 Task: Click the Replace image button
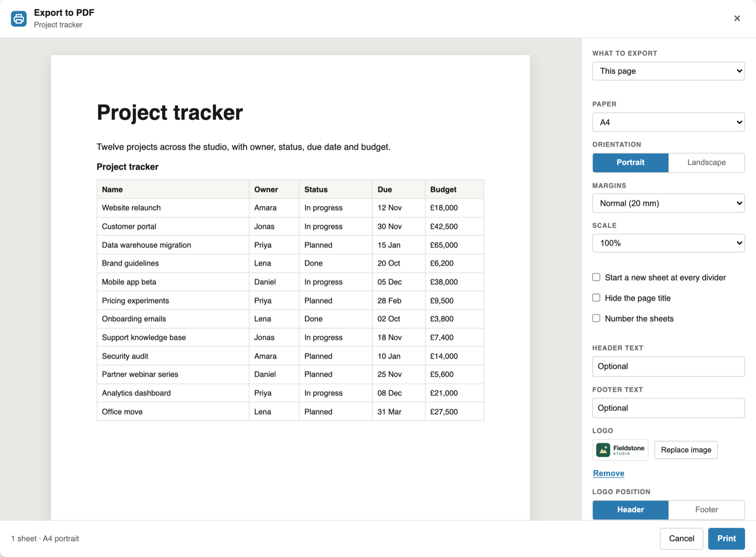(686, 450)
